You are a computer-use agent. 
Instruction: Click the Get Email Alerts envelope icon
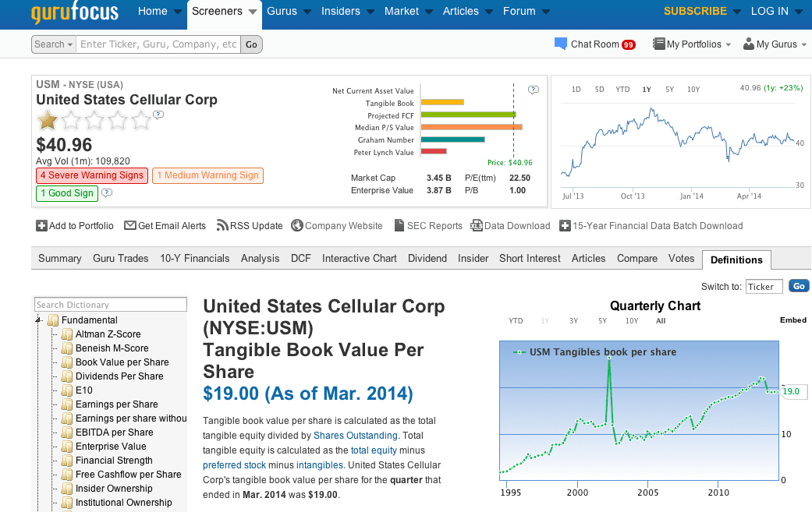130,225
